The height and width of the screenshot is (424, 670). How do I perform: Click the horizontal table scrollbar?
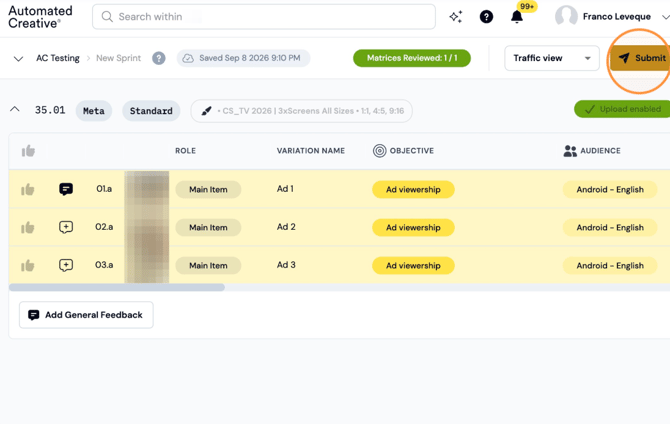click(x=117, y=288)
